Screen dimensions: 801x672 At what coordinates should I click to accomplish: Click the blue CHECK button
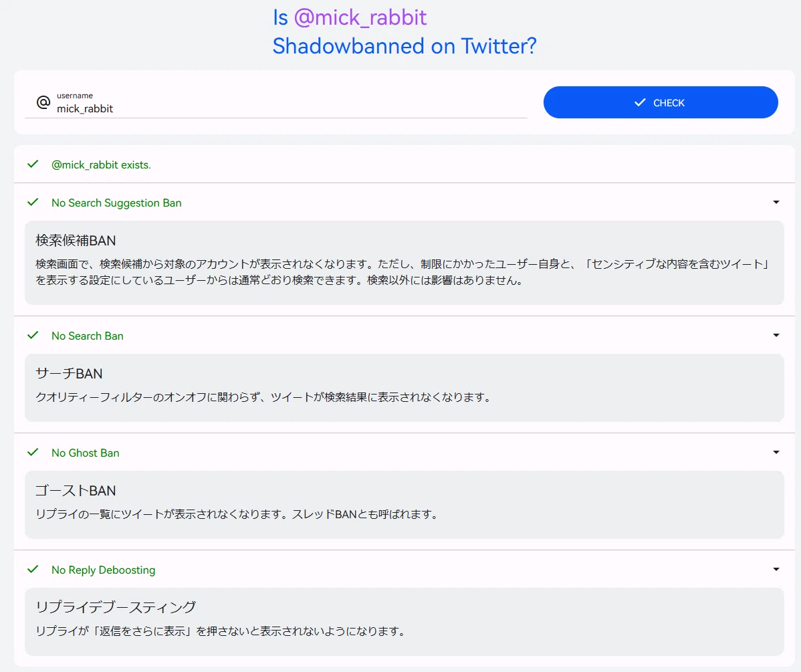[661, 102]
